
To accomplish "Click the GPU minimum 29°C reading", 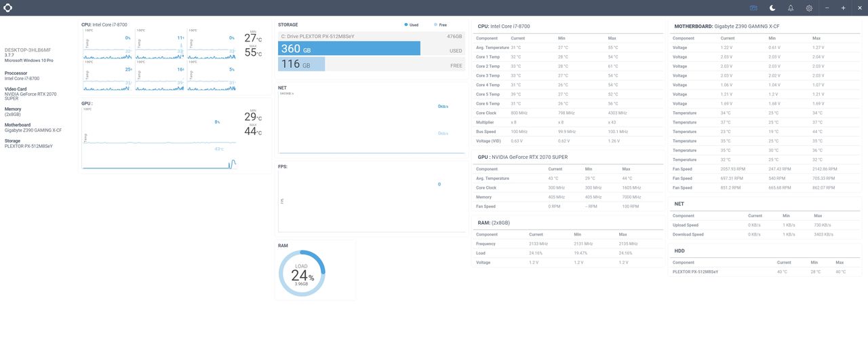I will 252,117.
